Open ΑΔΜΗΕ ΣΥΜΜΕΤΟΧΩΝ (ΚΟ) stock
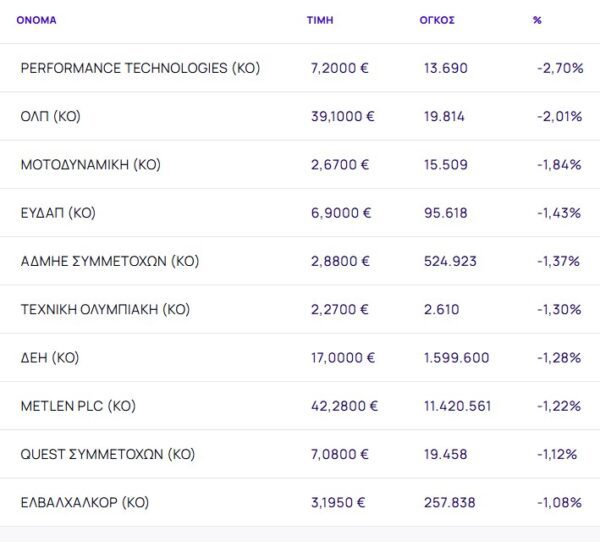The image size is (600, 542). [x=110, y=261]
